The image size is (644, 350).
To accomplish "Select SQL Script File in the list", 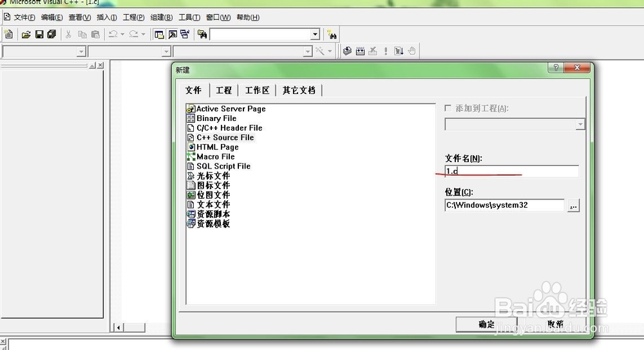I will [219, 166].
